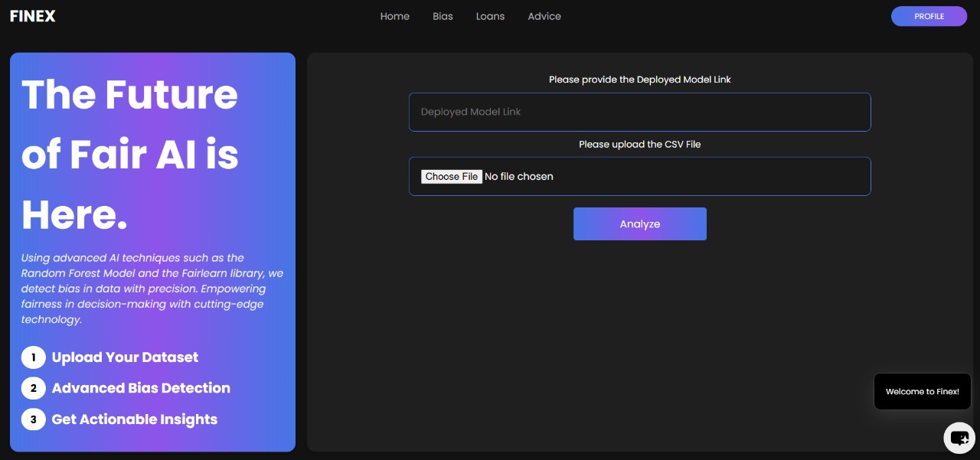This screenshot has width=980, height=460.
Task: Click Choose File to upload CSV
Action: [x=452, y=176]
